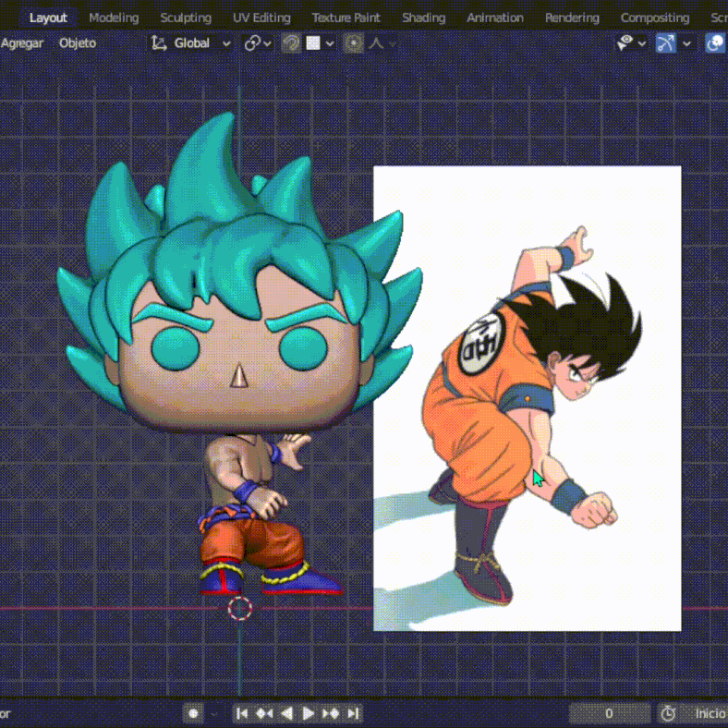This screenshot has width=728, height=728.
Task: Jump to the previous keyframe
Action: (x=264, y=713)
